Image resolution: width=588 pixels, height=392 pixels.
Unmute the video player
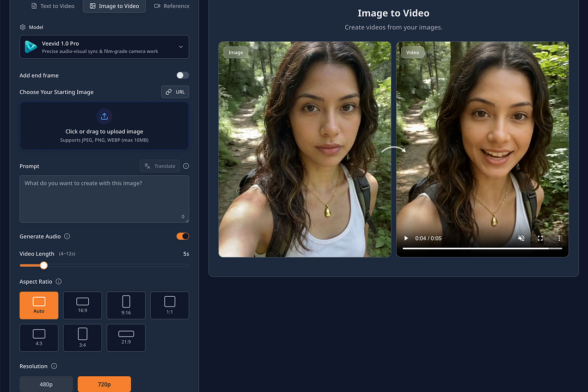point(521,238)
